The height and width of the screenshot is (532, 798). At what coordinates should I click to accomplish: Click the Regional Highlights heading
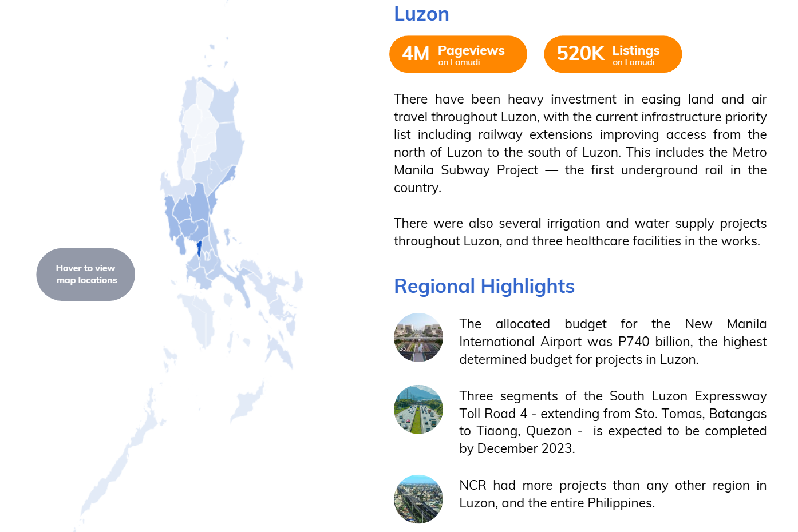pos(484,286)
